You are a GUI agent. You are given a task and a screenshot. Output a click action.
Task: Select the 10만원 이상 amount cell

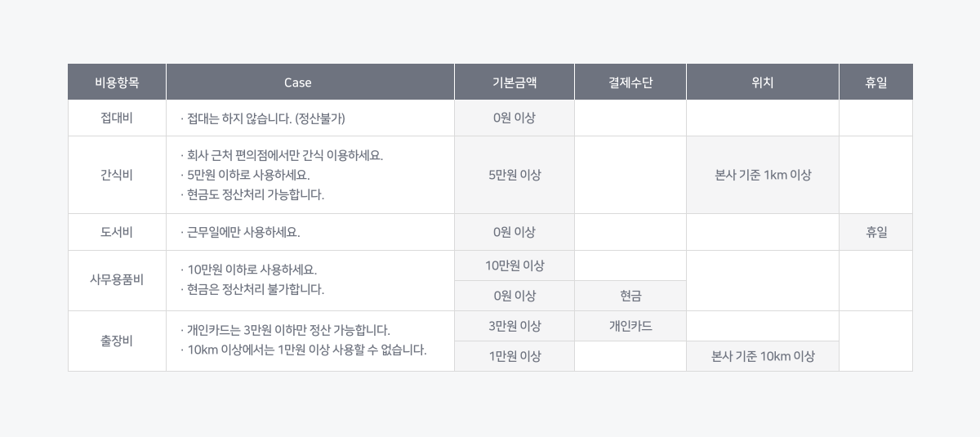tap(514, 265)
